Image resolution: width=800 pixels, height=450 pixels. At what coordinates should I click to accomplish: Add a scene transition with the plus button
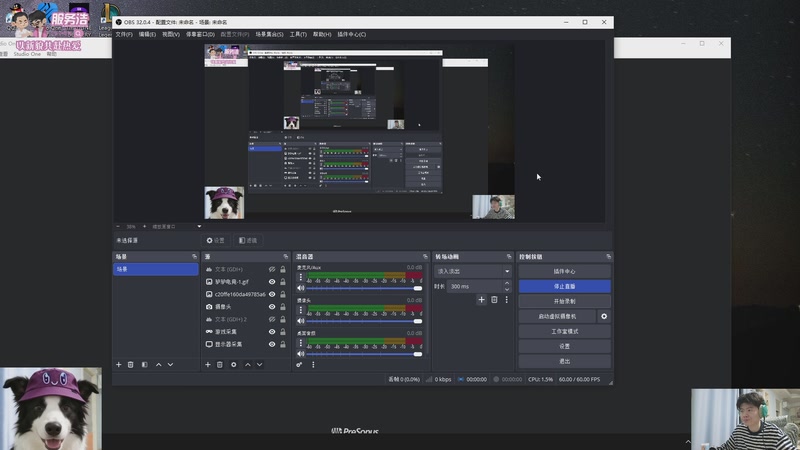[x=481, y=300]
